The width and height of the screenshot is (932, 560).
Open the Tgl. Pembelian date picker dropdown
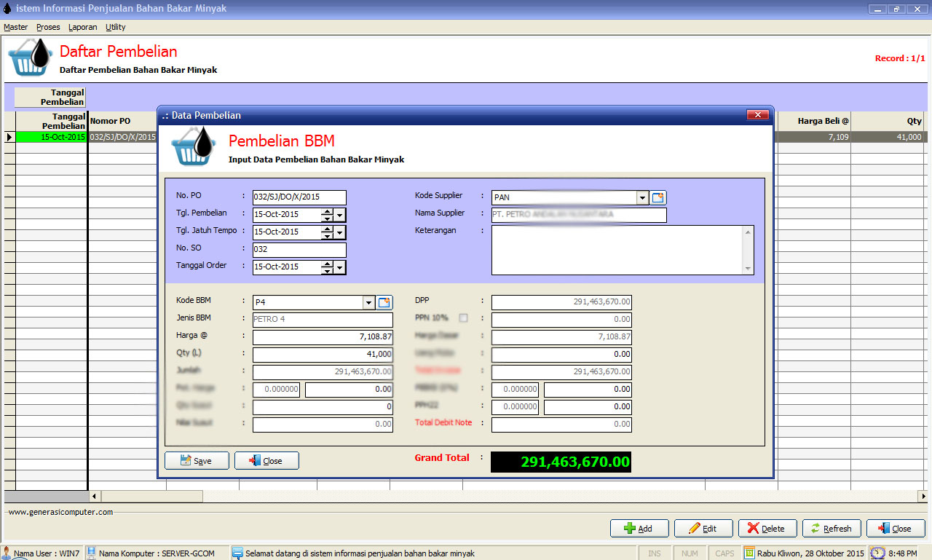tap(340, 215)
